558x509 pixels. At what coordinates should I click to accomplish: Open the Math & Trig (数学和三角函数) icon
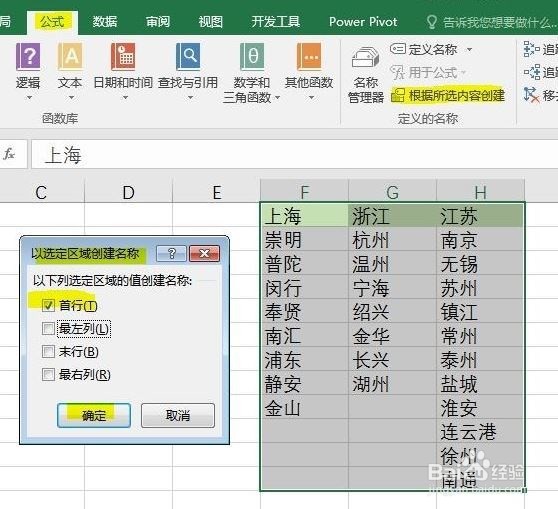click(x=252, y=57)
